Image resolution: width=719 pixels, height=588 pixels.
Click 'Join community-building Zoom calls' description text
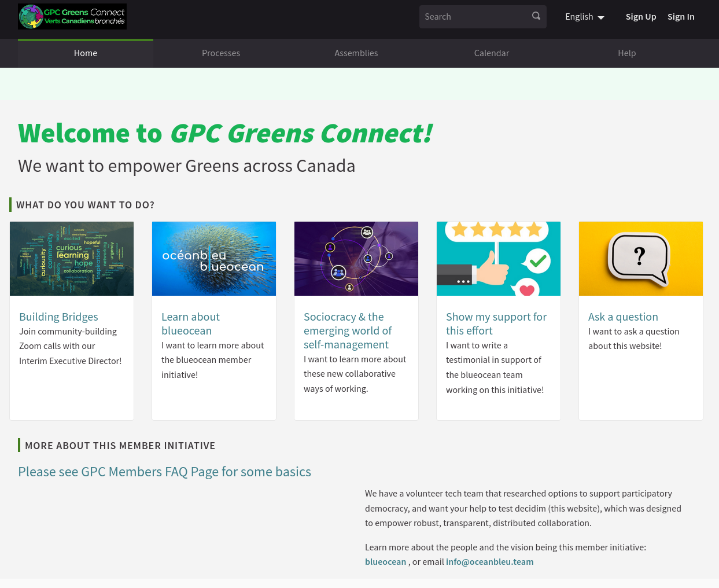coord(71,346)
